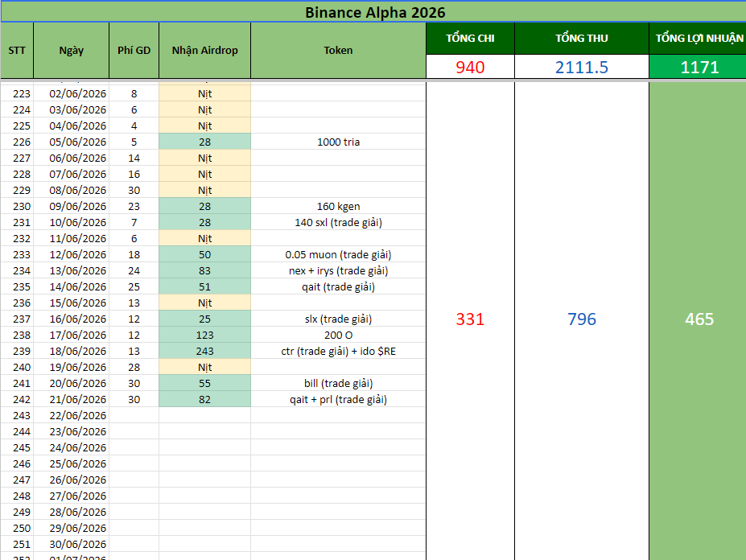Click the token cell 160 kgen
The height and width of the screenshot is (560, 746).
click(338, 206)
